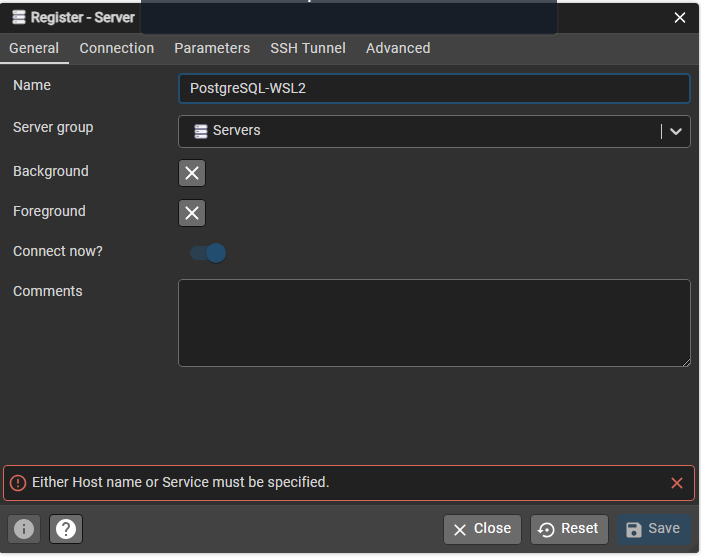Open help via the question mark icon
This screenshot has width=701, height=558.
pos(66,529)
